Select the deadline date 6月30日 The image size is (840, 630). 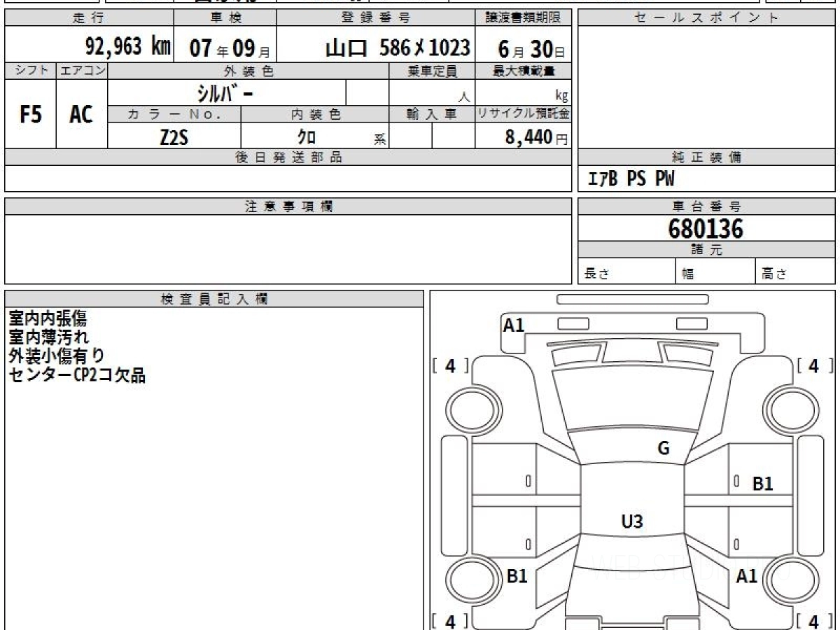click(x=531, y=50)
